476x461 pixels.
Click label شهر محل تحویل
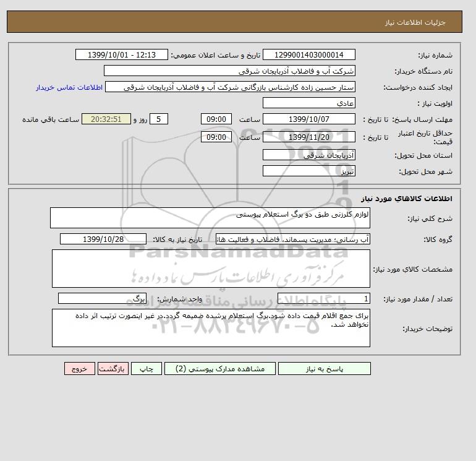tap(425, 171)
